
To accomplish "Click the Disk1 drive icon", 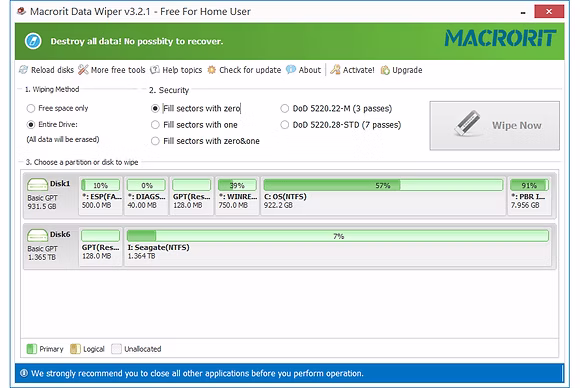I will 37,185.
